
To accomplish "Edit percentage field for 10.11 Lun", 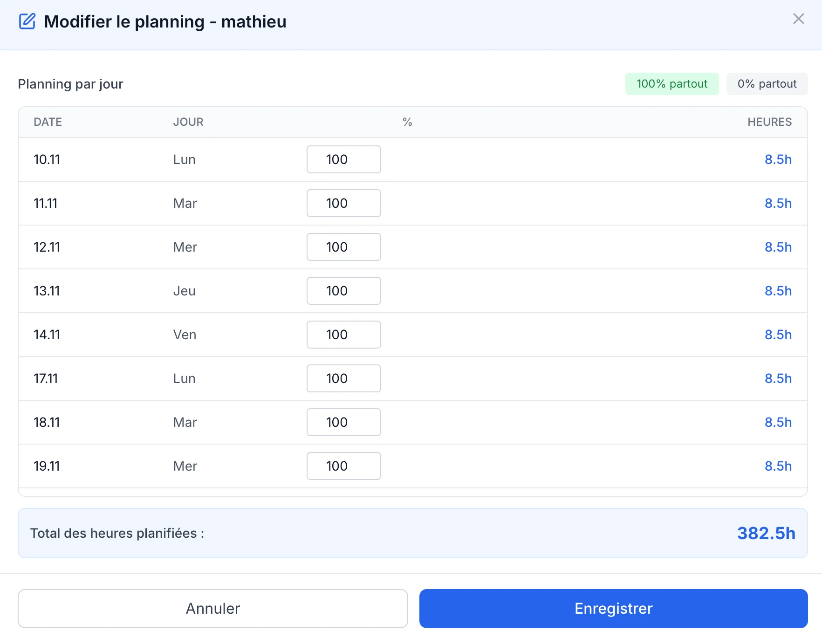I will 343,159.
